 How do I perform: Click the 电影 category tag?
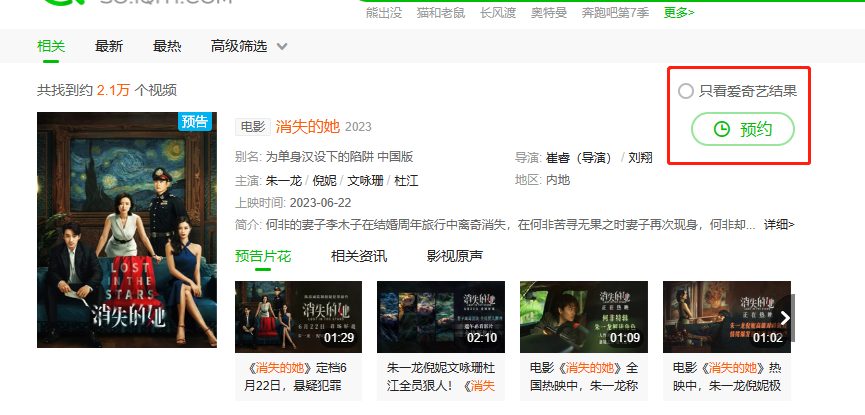click(252, 127)
